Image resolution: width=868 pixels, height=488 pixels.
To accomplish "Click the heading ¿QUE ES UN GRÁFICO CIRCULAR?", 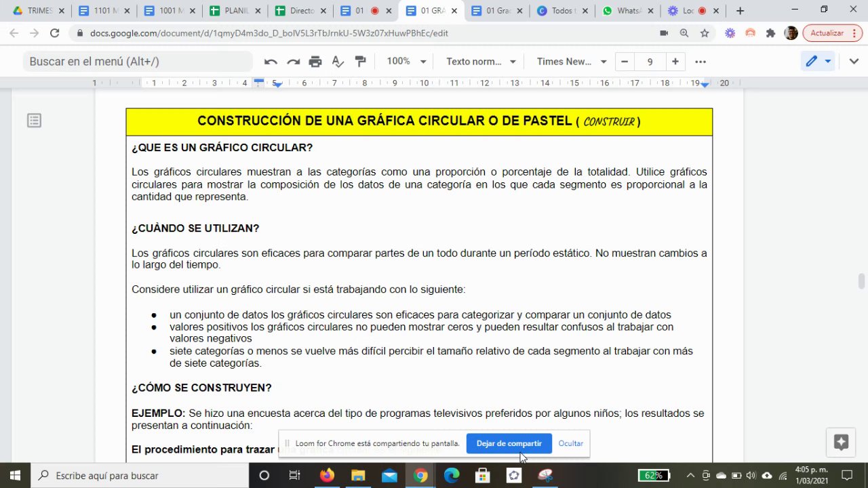I will 222,148.
